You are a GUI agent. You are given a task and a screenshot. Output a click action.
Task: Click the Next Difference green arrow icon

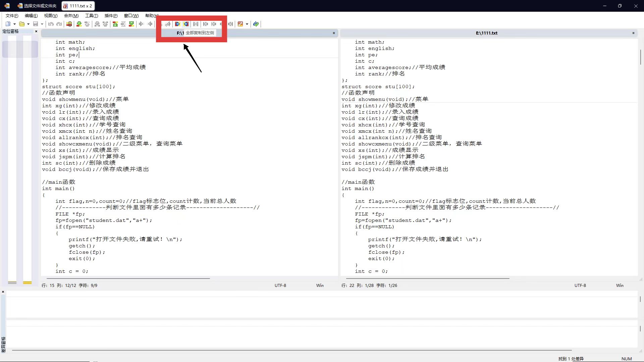79,24
